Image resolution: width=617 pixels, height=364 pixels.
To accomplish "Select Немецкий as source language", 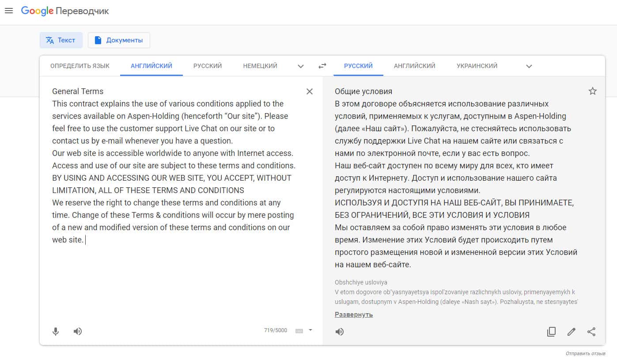I will pyautogui.click(x=260, y=66).
